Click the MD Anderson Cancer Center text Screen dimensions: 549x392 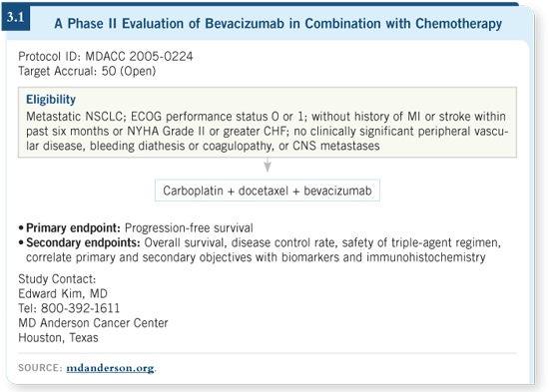click(93, 323)
